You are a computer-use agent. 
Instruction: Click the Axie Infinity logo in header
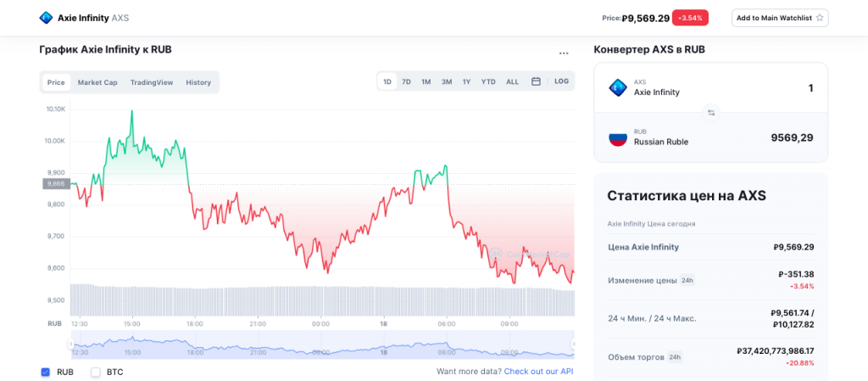click(45, 17)
